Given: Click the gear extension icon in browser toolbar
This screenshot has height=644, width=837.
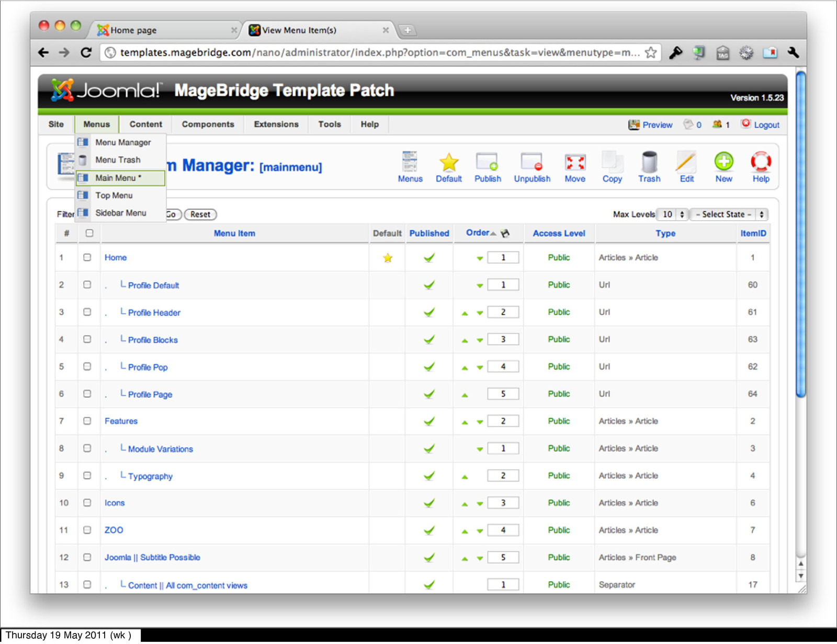Looking at the screenshot, I should click(x=746, y=52).
